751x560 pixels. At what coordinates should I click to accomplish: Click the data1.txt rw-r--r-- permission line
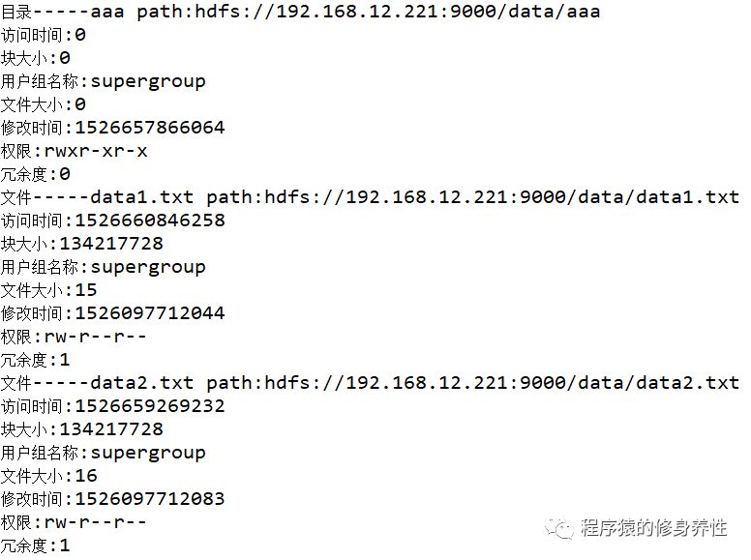[x=74, y=337]
